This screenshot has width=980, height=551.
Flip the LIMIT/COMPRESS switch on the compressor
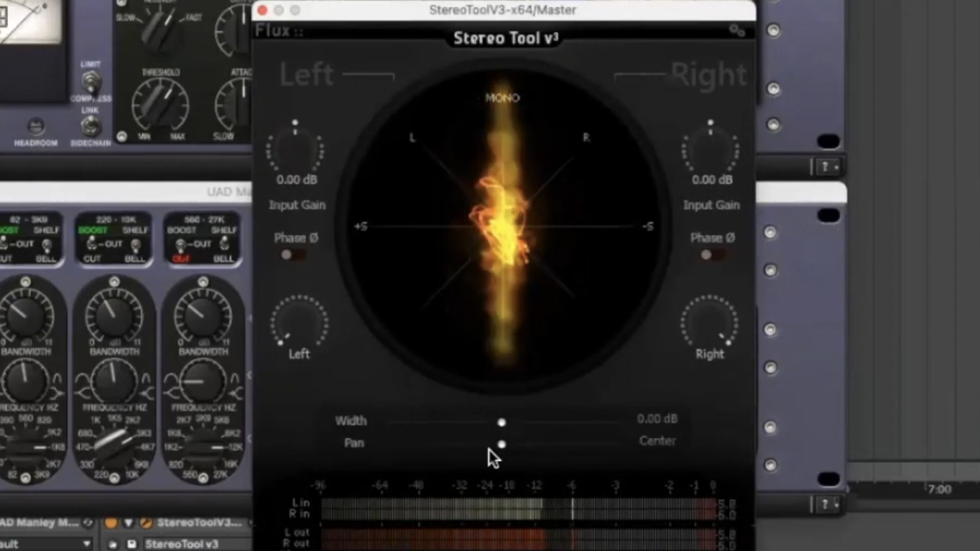[91, 82]
